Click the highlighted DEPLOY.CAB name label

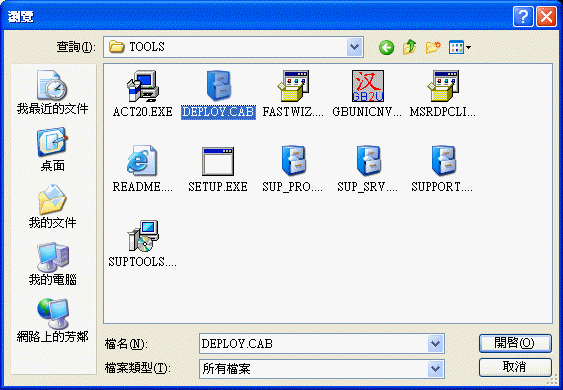click(218, 112)
